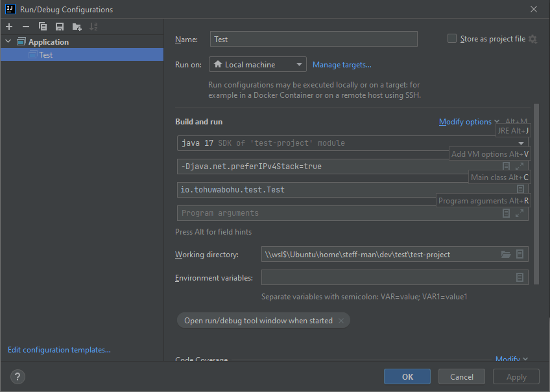
Task: Click the Save Configuration icon
Action: point(60,27)
